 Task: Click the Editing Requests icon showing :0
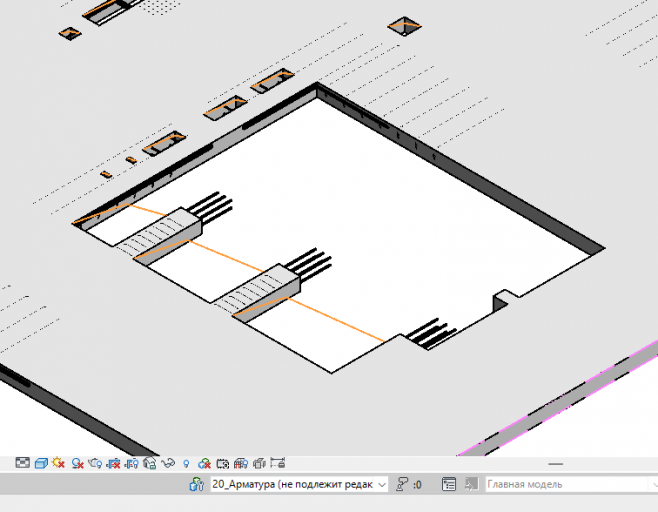click(x=409, y=484)
